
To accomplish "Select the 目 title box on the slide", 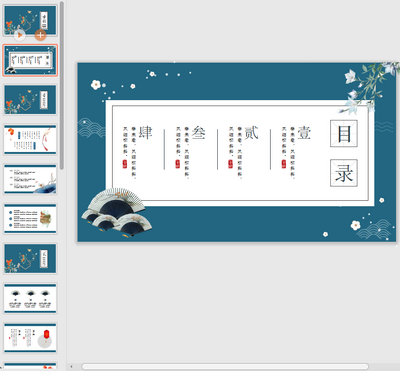I will pyautogui.click(x=344, y=134).
